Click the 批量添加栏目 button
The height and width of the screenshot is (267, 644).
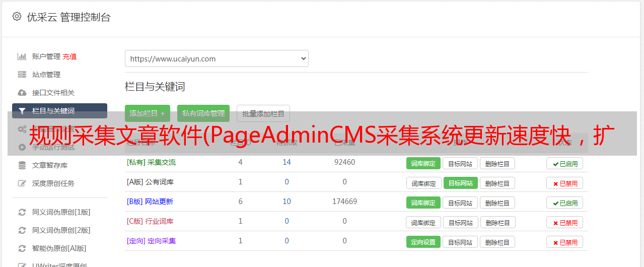pyautogui.click(x=263, y=113)
